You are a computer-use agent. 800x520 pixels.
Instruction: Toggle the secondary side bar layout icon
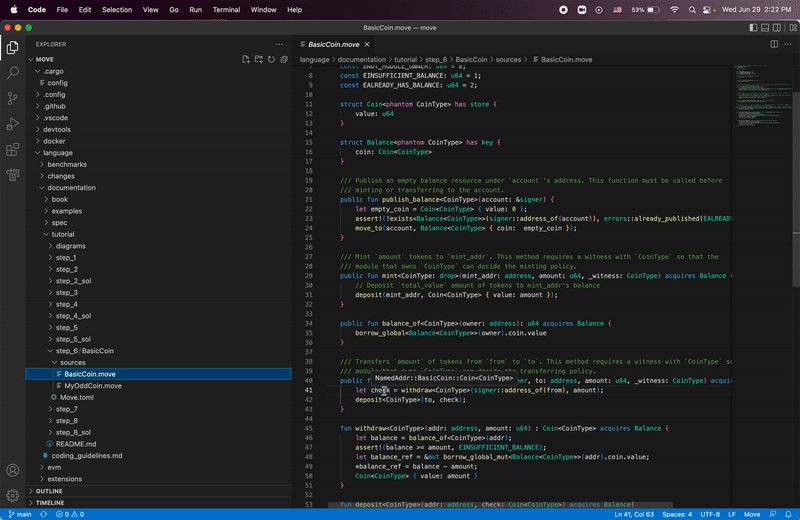777,28
